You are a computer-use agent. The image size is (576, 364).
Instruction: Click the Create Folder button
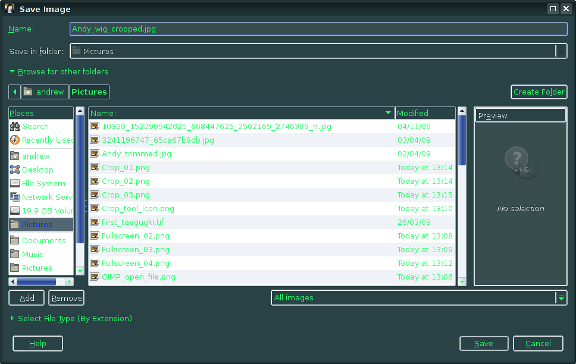pyautogui.click(x=539, y=92)
